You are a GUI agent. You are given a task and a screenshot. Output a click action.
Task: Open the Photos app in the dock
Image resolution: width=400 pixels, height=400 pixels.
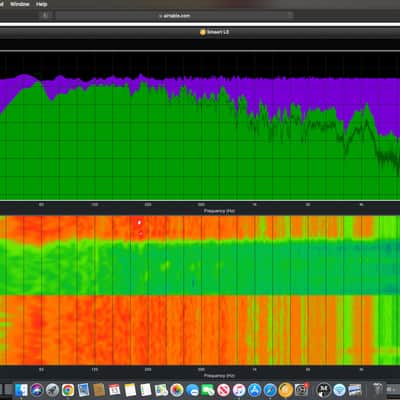(177, 390)
